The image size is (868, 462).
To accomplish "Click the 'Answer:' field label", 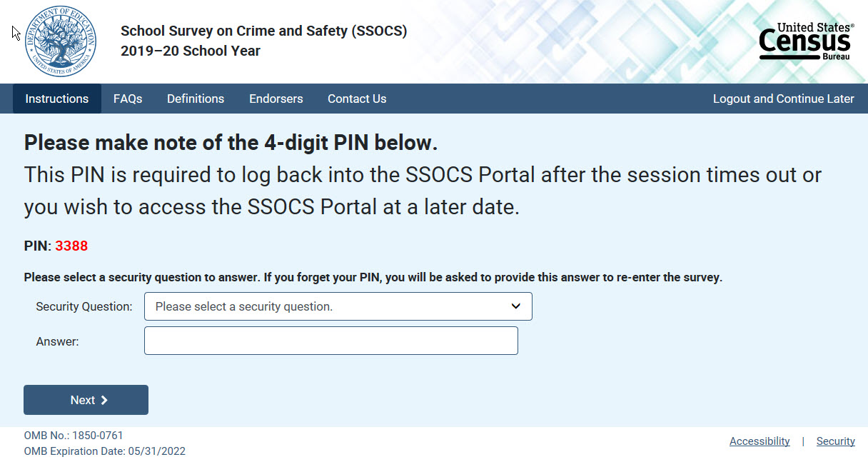I will click(57, 341).
